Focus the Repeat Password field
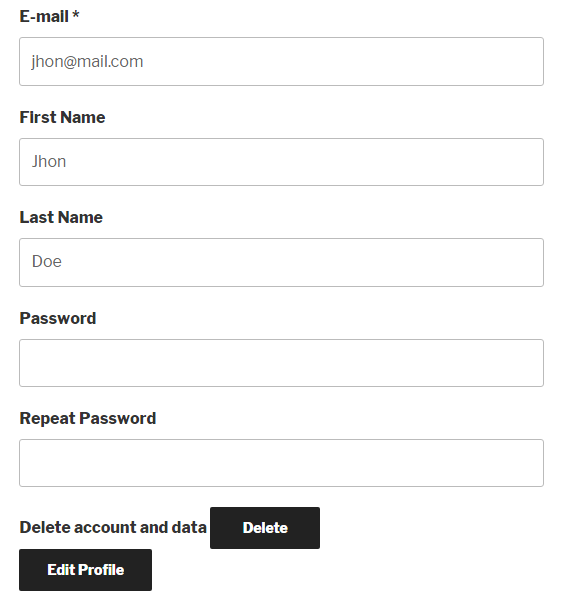Screen dimensions: 561x602 281,463
